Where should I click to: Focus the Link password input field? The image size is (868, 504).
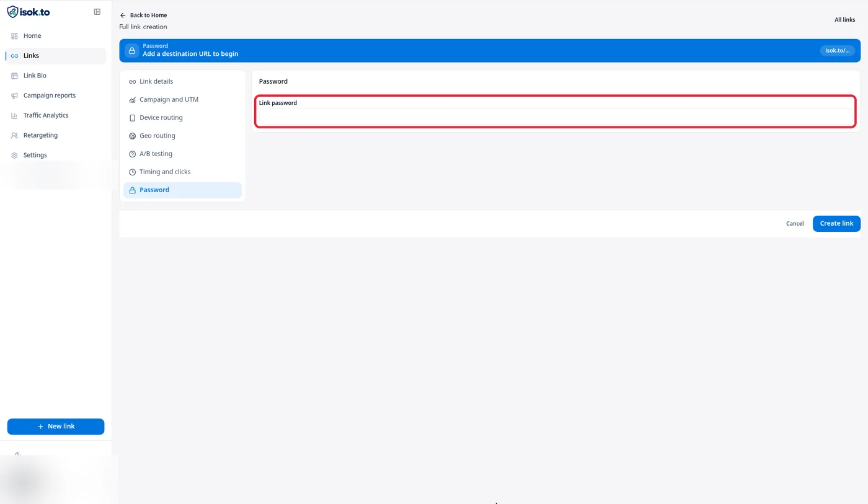tap(555, 117)
